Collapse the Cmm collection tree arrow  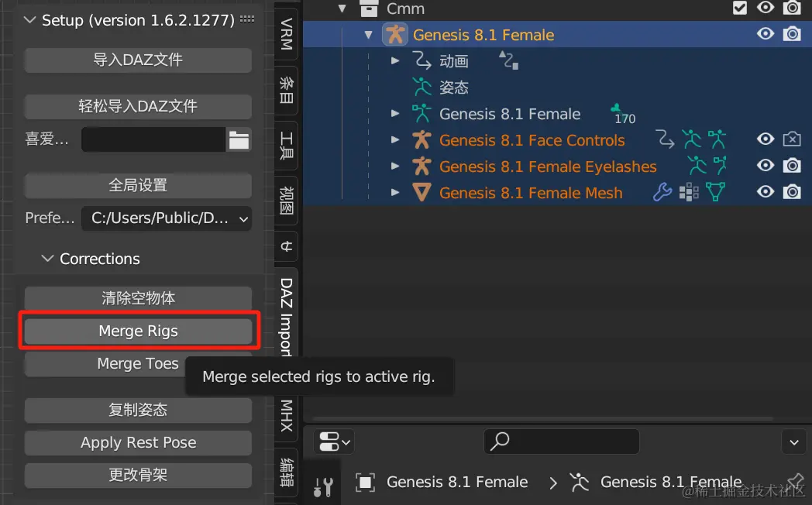point(342,9)
